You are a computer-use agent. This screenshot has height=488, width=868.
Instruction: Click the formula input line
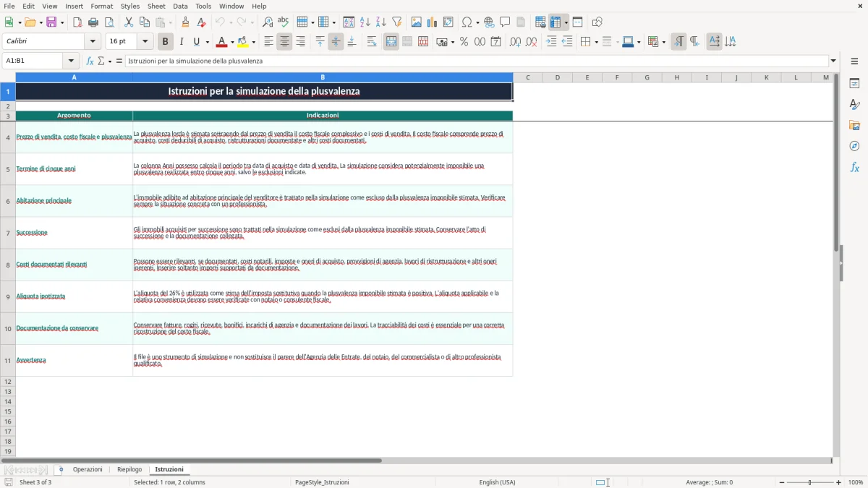point(477,61)
